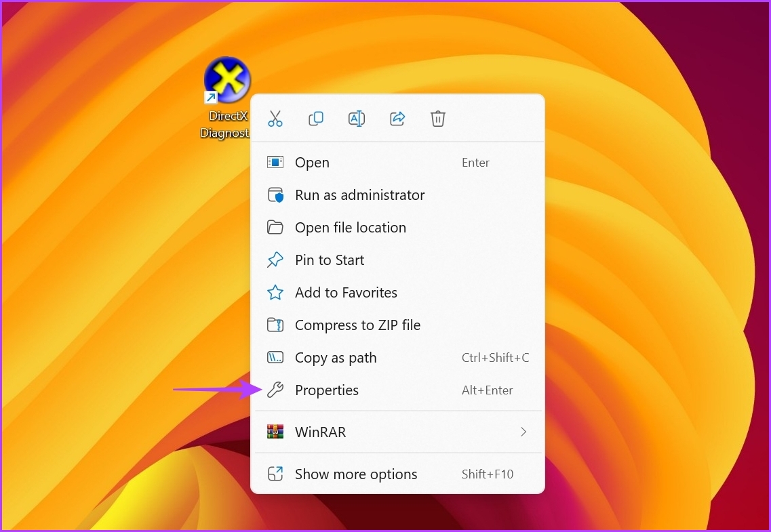The height and width of the screenshot is (532, 771).
Task: Expand the WinRAR submenu arrow
Action: point(523,432)
